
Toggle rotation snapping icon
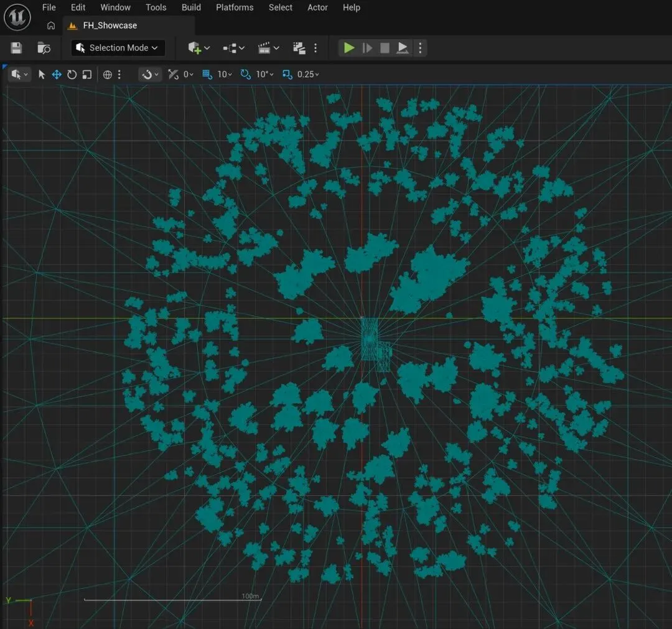pyautogui.click(x=246, y=74)
